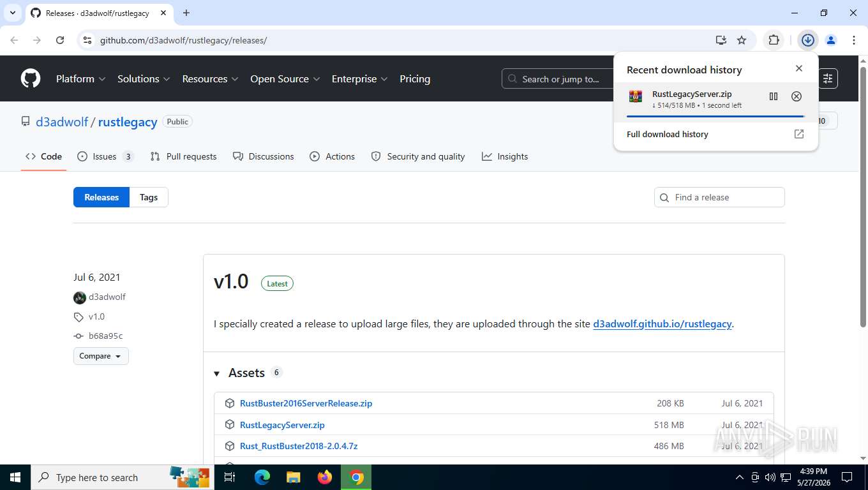Go back to previous page
Viewport: 868px width, 490px height.
click(x=14, y=40)
